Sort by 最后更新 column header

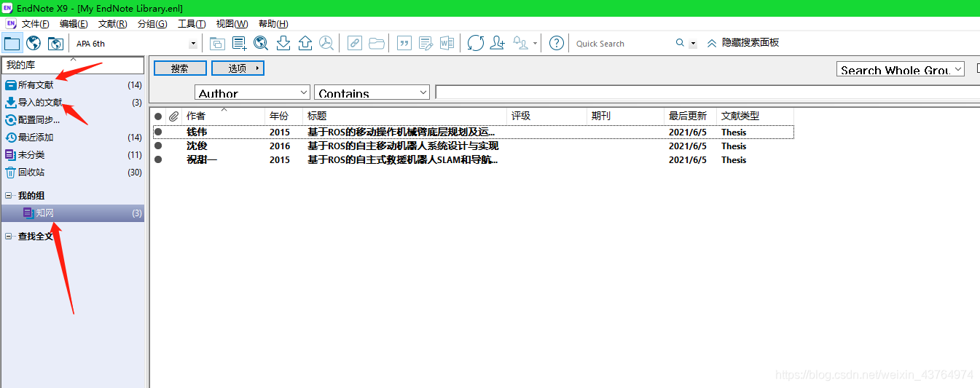pos(691,116)
